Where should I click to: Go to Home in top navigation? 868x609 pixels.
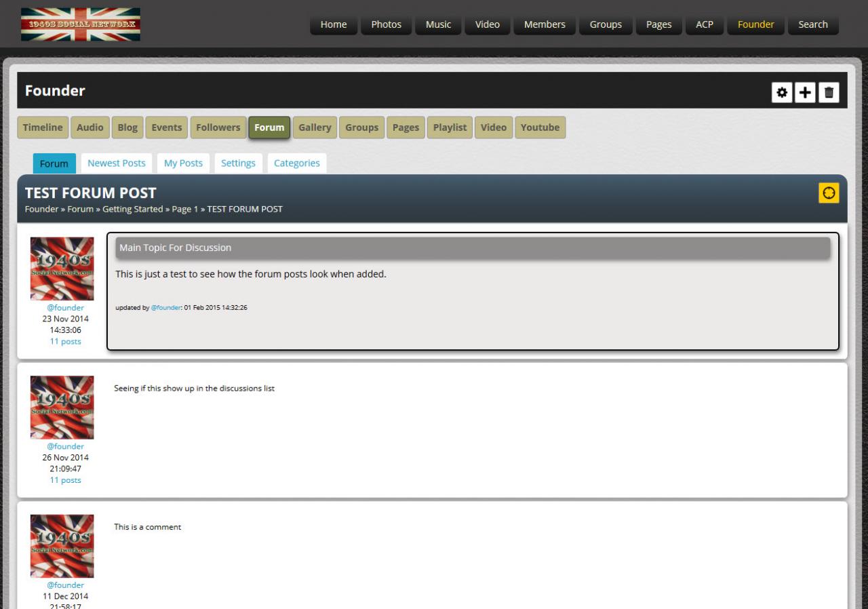(334, 24)
